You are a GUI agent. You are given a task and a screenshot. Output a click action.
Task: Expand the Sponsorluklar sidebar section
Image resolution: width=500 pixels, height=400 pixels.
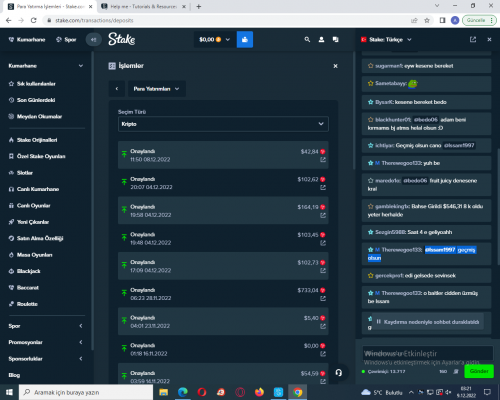coord(81,359)
